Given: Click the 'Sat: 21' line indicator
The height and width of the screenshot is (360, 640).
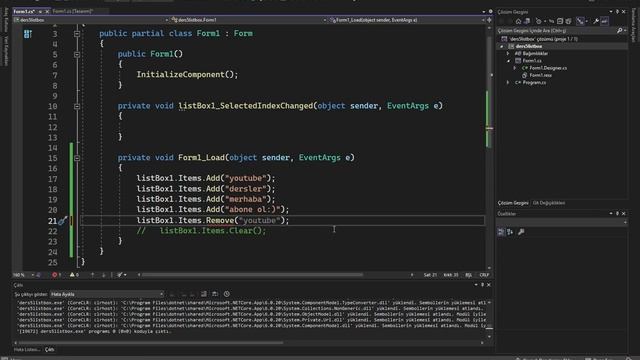Looking at the screenshot, I should coord(430,275).
